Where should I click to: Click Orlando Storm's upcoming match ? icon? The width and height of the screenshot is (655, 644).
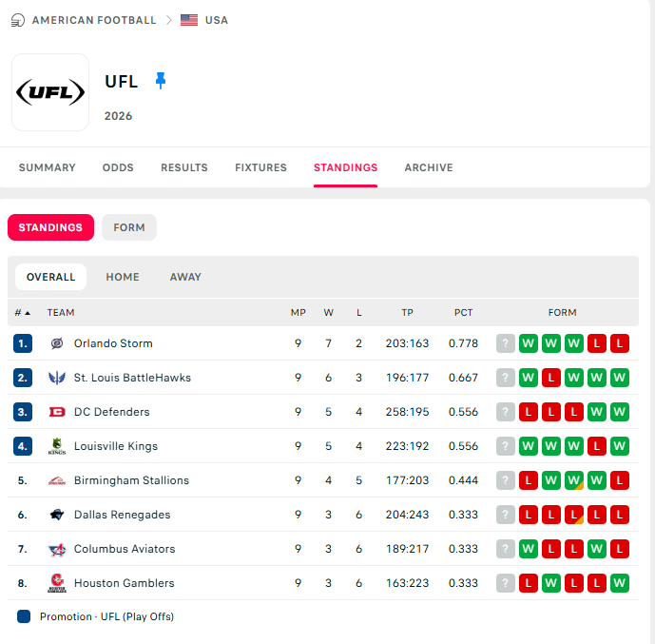[506, 343]
